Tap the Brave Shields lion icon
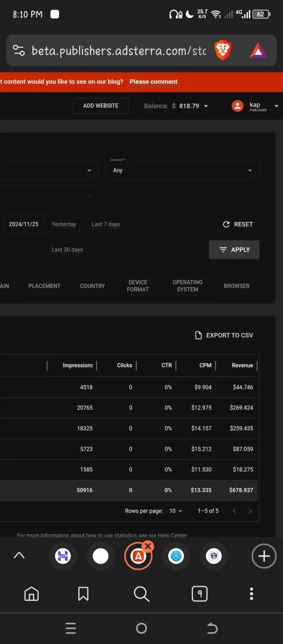Image resolution: width=283 pixels, height=644 pixels. click(x=223, y=50)
